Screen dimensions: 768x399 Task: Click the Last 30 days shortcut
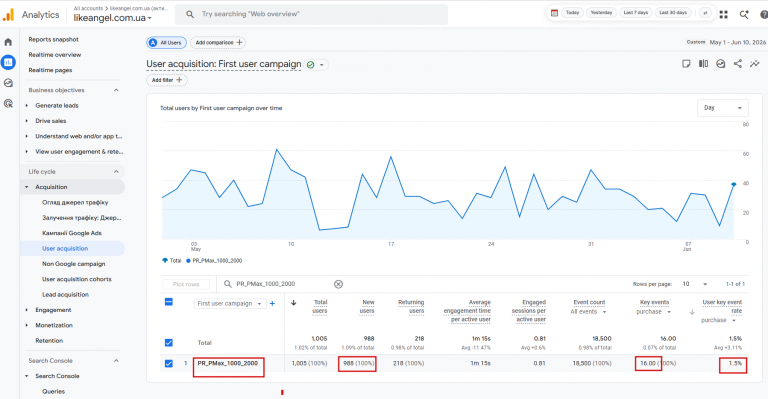tap(673, 13)
